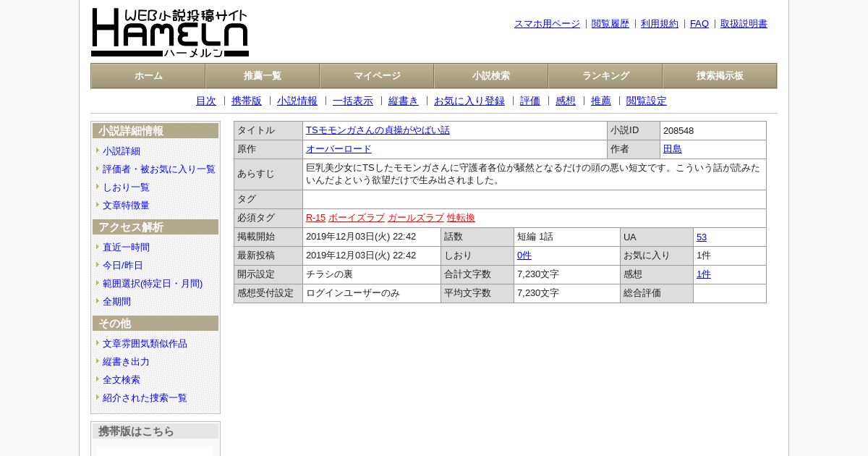Open 紹介された捜索一覧 link
Screen dimensions: 868x456
pyautogui.click(x=145, y=398)
